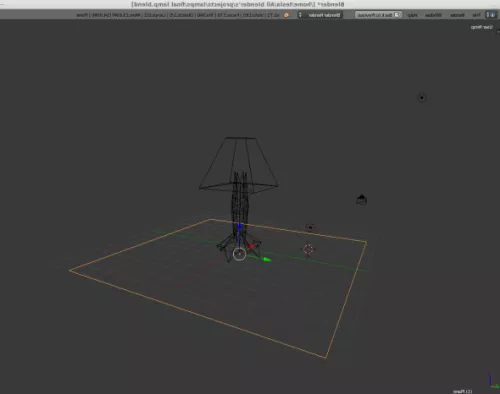Click the render engine selector's up-down arrows
This screenshot has height=394, width=500.
tap(300, 15)
